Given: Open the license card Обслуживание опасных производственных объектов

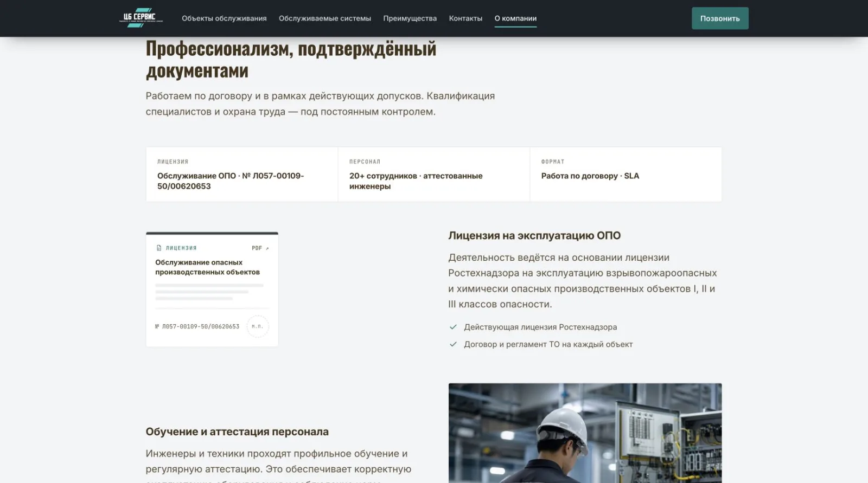Looking at the screenshot, I should click(212, 289).
